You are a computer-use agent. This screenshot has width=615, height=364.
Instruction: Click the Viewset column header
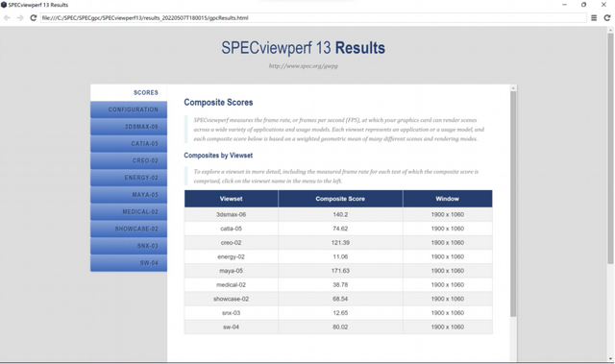pos(231,199)
